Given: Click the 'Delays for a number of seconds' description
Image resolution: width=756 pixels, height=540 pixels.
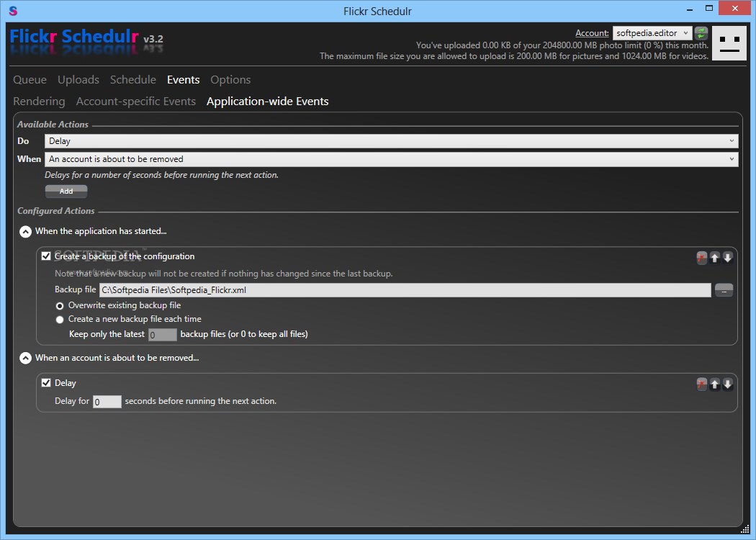Looking at the screenshot, I should click(x=161, y=175).
